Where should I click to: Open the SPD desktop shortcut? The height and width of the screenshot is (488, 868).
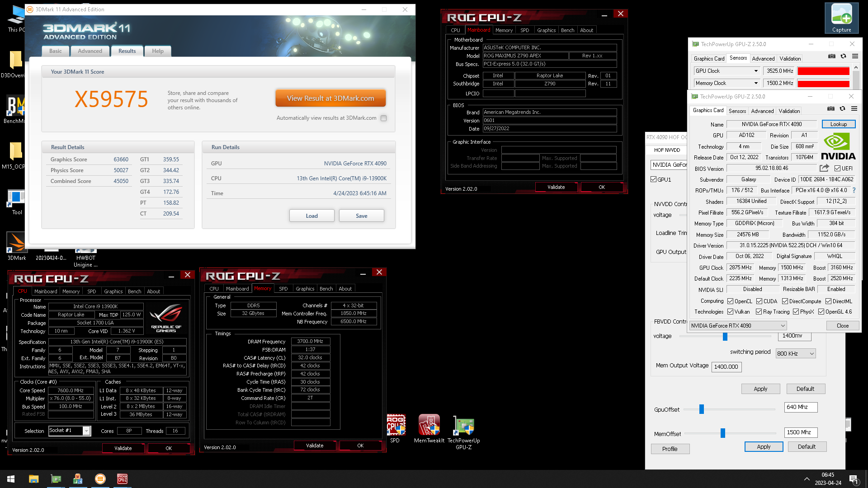(x=395, y=428)
